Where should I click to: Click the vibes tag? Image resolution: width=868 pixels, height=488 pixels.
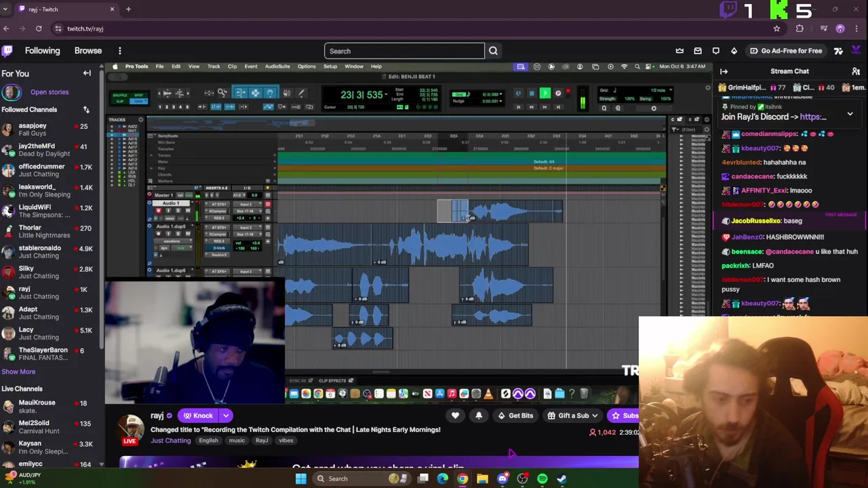point(285,441)
